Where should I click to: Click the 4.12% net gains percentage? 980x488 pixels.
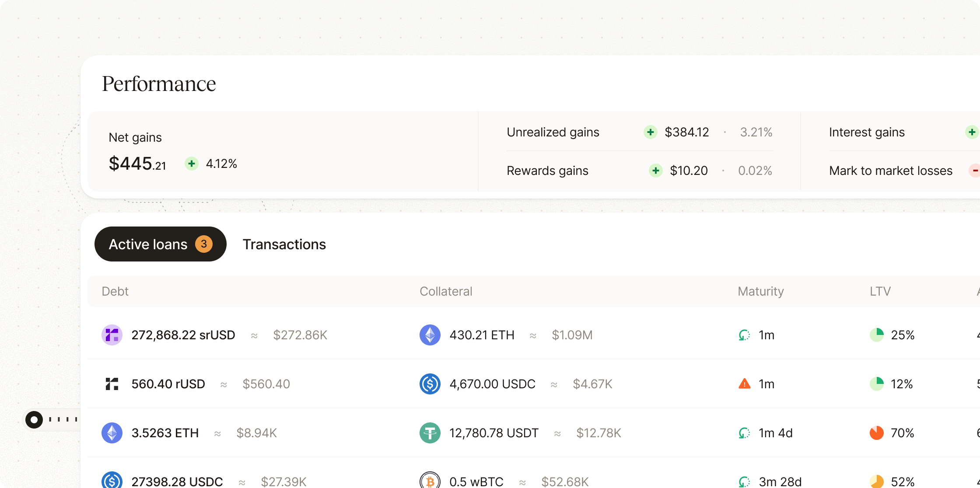(221, 164)
